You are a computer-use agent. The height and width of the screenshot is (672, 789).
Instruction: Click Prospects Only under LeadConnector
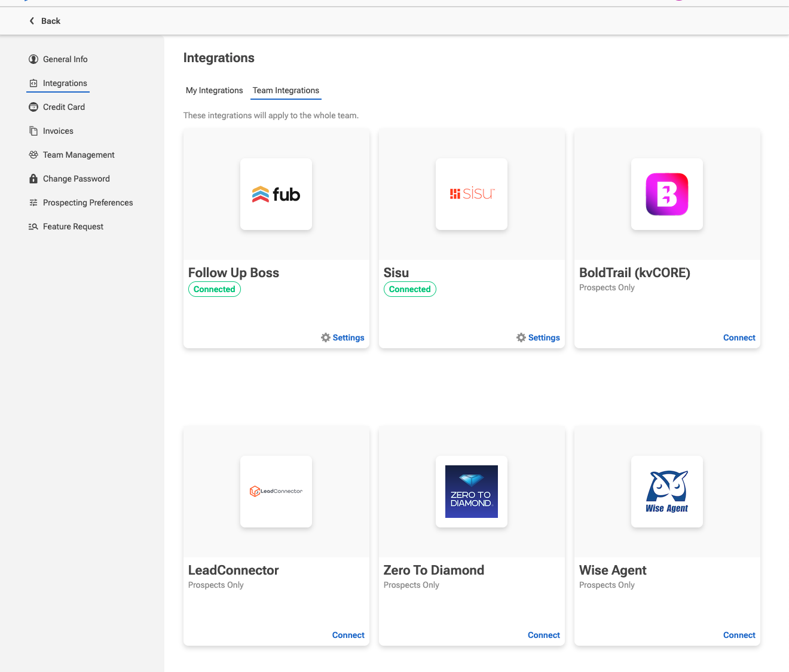pyautogui.click(x=216, y=585)
